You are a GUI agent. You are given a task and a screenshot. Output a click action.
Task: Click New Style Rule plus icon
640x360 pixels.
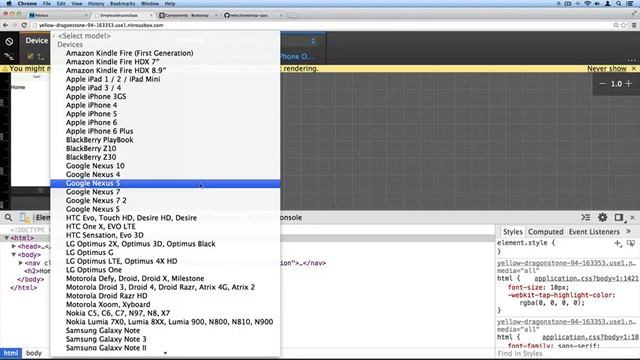coord(618,243)
